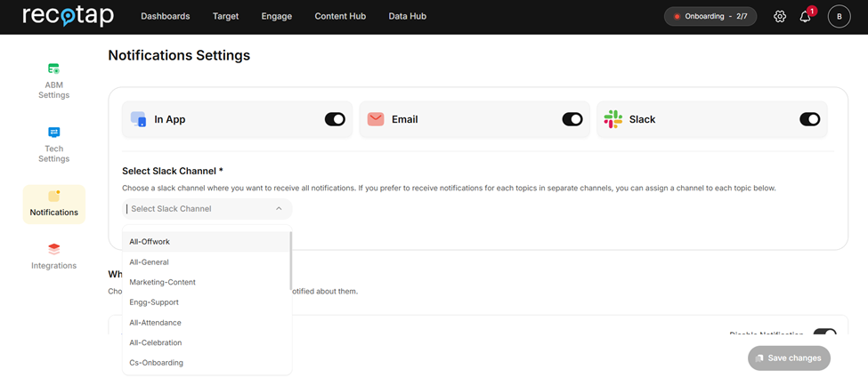868x378 pixels.
Task: Toggle Slack notifications off
Action: (x=809, y=119)
